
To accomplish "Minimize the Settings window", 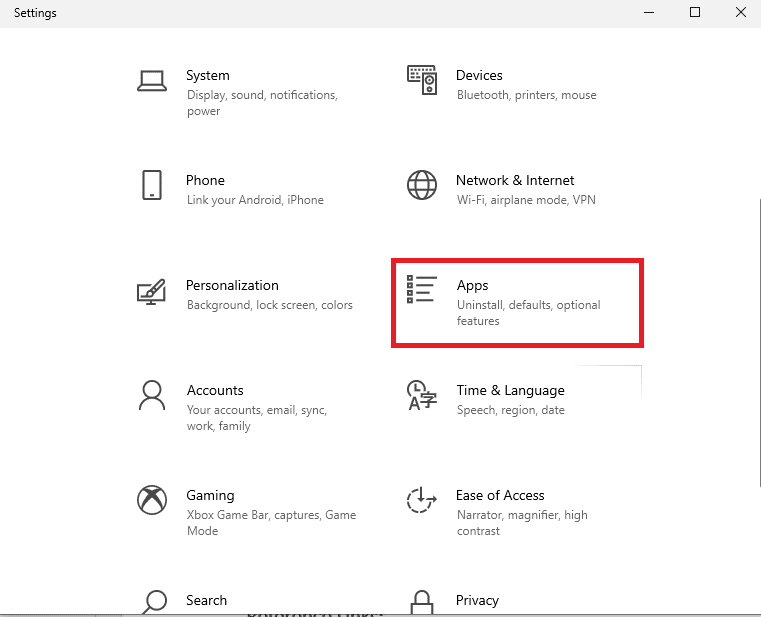I will (649, 13).
